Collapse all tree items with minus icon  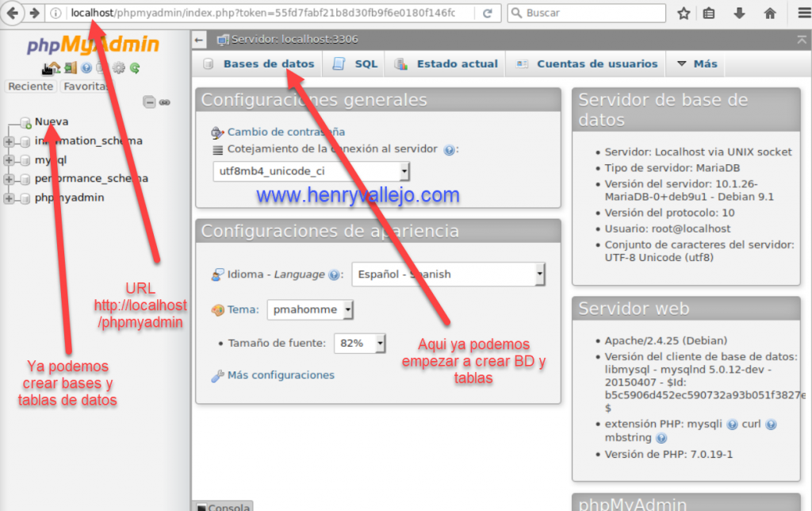pos(149,102)
